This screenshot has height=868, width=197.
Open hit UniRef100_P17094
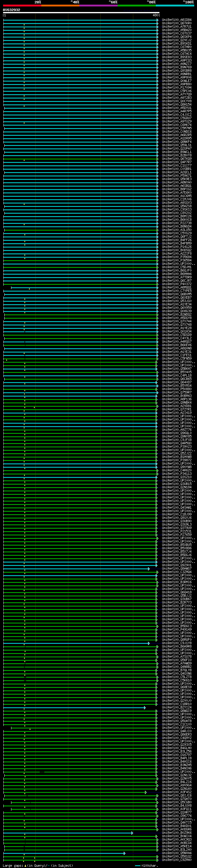coord(177,88)
